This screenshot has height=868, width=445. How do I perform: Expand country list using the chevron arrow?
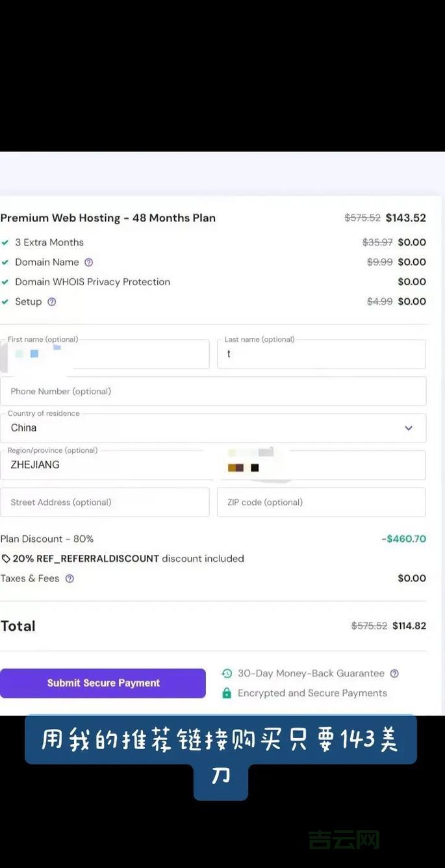coord(409,428)
